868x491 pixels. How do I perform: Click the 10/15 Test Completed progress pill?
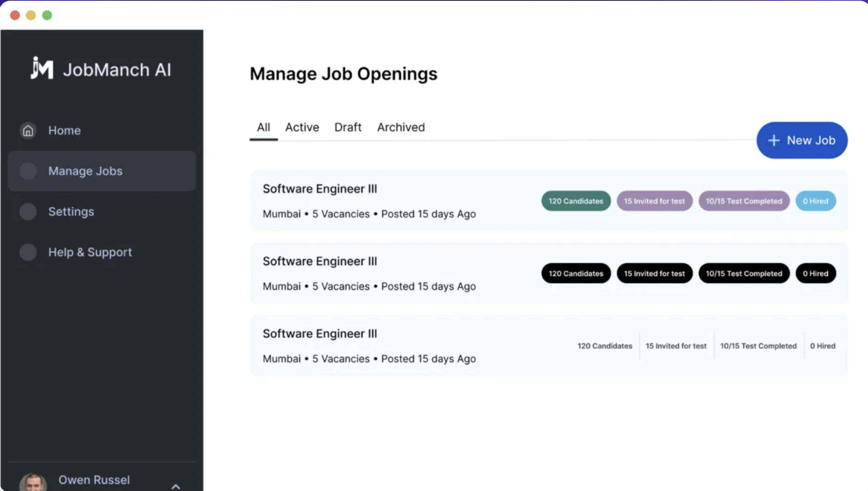pyautogui.click(x=743, y=201)
